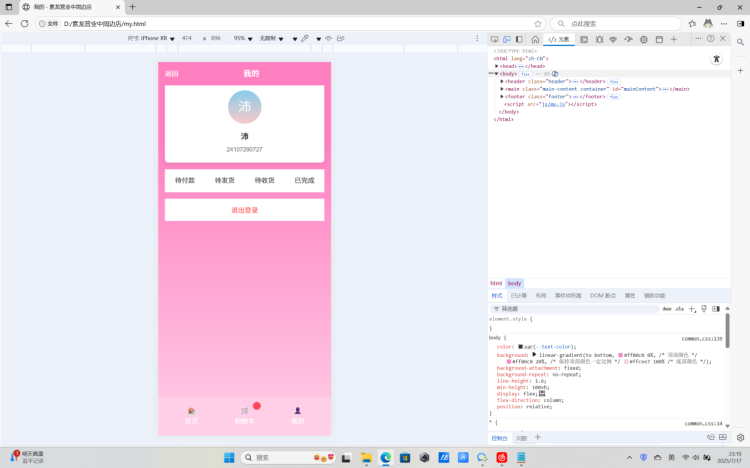Click the black color swatch for color property
This screenshot has height=468, width=750.
click(x=520, y=346)
